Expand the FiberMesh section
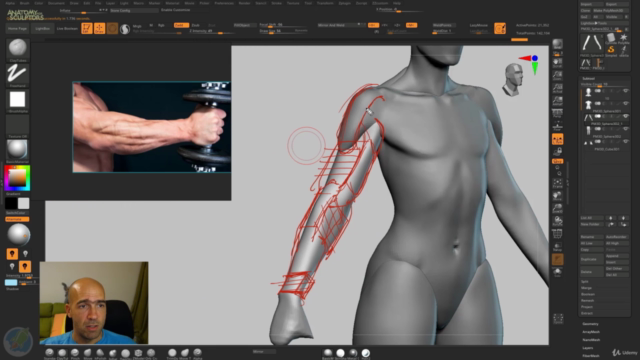Viewport: 640px width, 360px height. tap(591, 356)
